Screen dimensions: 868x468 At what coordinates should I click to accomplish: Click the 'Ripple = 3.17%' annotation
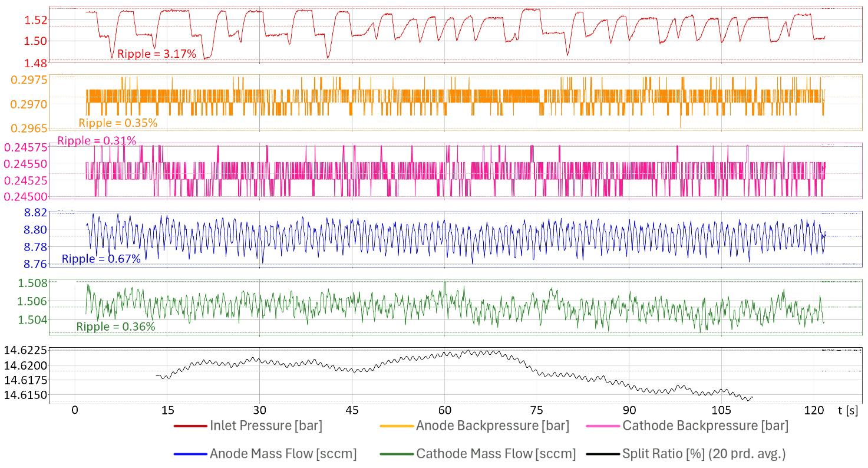tap(157, 54)
